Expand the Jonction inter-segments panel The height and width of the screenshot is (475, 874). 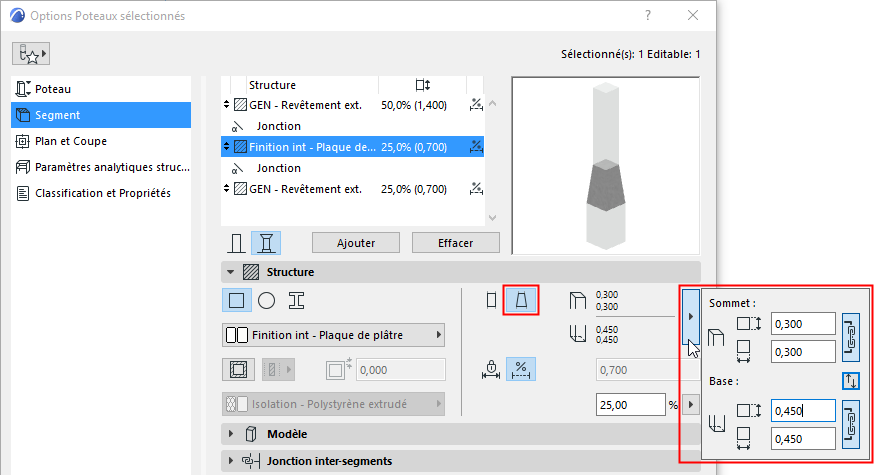234,461
